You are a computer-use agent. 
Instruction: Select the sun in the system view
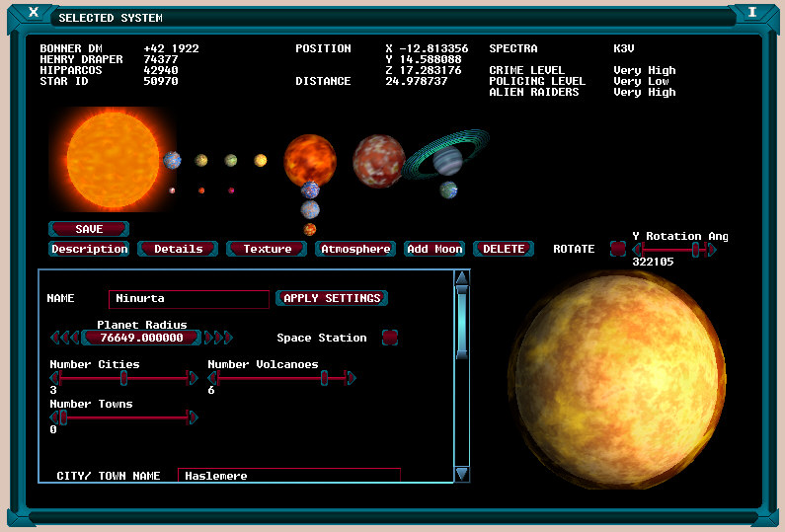[104, 159]
